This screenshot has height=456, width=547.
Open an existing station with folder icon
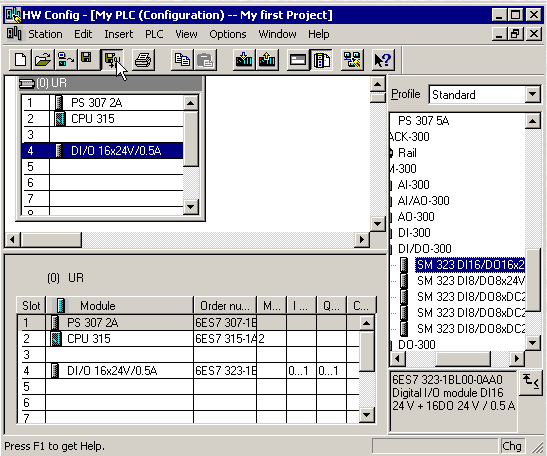coord(43,60)
